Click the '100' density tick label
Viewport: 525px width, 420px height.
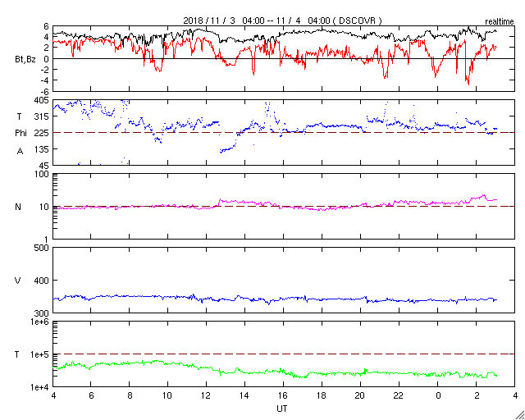pyautogui.click(x=42, y=174)
